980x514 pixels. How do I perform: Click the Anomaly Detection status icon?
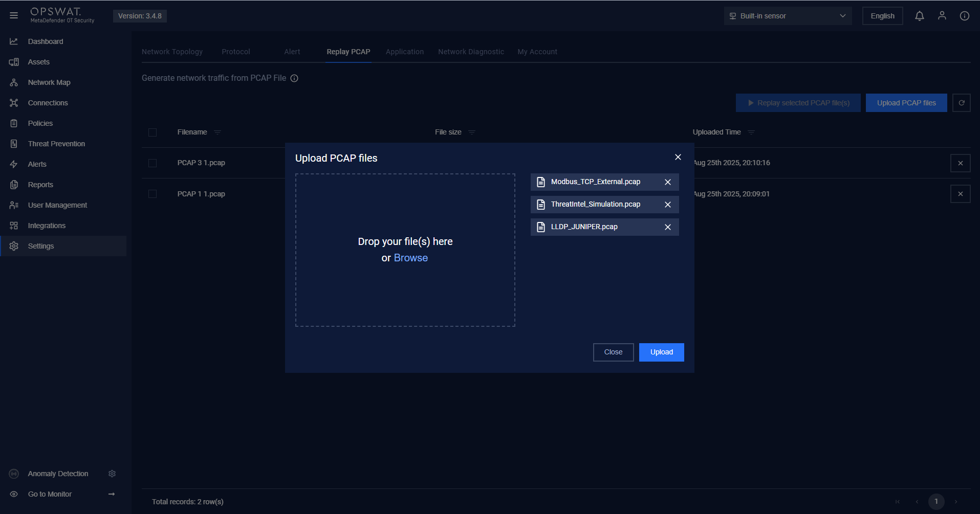point(14,474)
